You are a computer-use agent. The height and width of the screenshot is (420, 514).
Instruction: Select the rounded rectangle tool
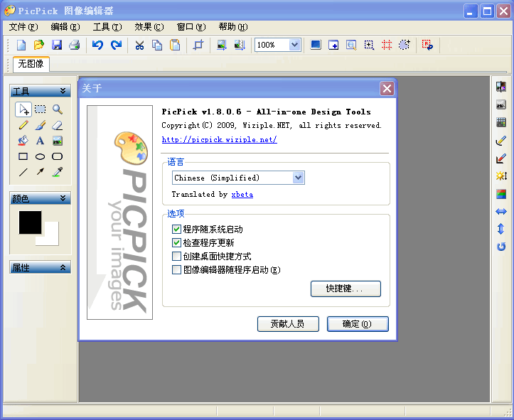(x=58, y=156)
